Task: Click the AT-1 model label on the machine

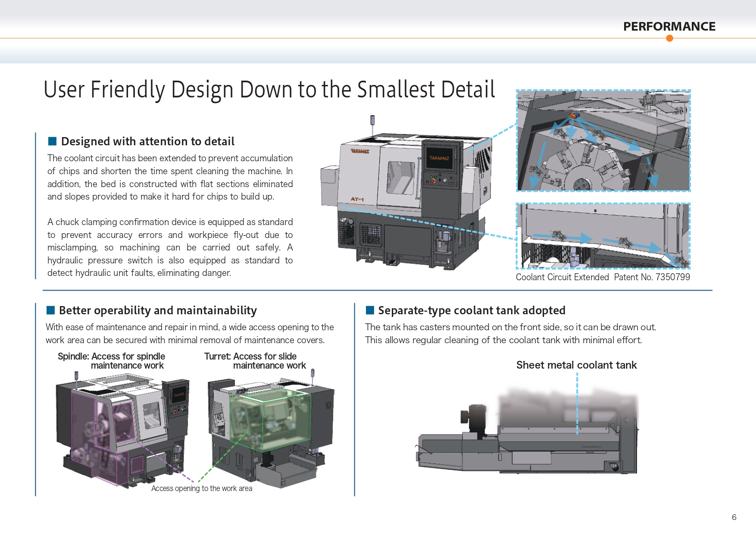Action: pos(357,199)
